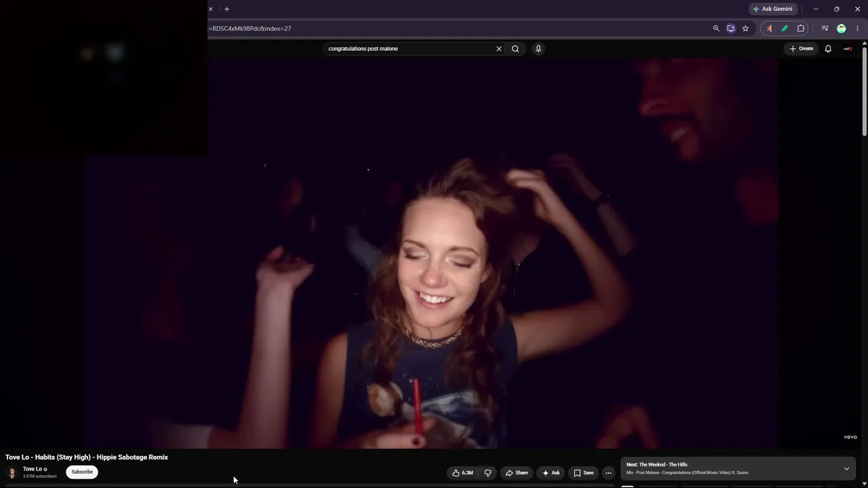Click Ask Gemini in the title bar
Screen dimensions: 868x488
click(772, 9)
